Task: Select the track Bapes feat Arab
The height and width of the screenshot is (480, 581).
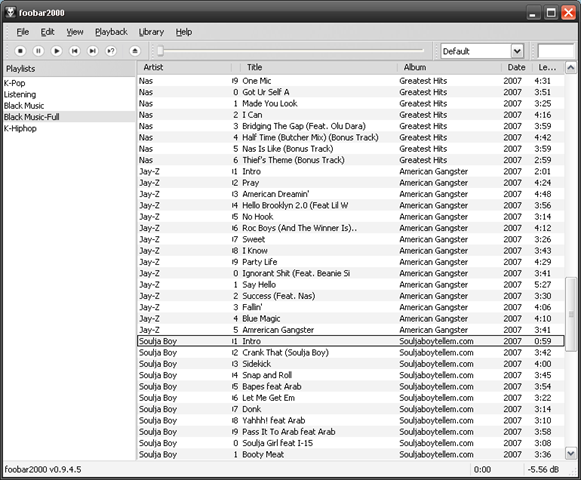Action: tap(351, 386)
